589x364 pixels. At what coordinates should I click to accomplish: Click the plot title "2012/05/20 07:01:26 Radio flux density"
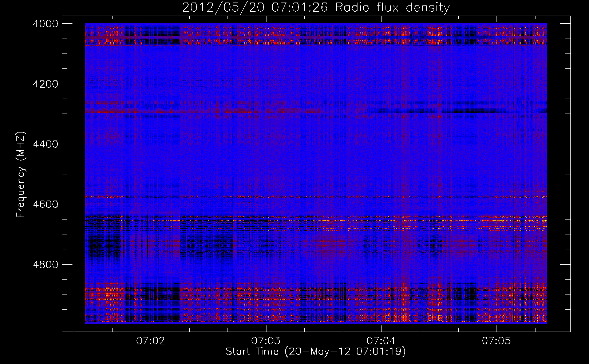click(x=316, y=8)
